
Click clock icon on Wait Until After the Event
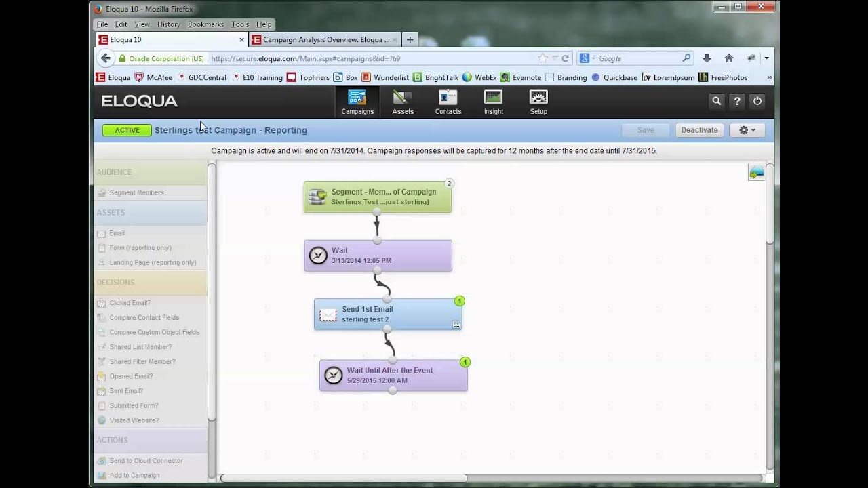(334, 375)
